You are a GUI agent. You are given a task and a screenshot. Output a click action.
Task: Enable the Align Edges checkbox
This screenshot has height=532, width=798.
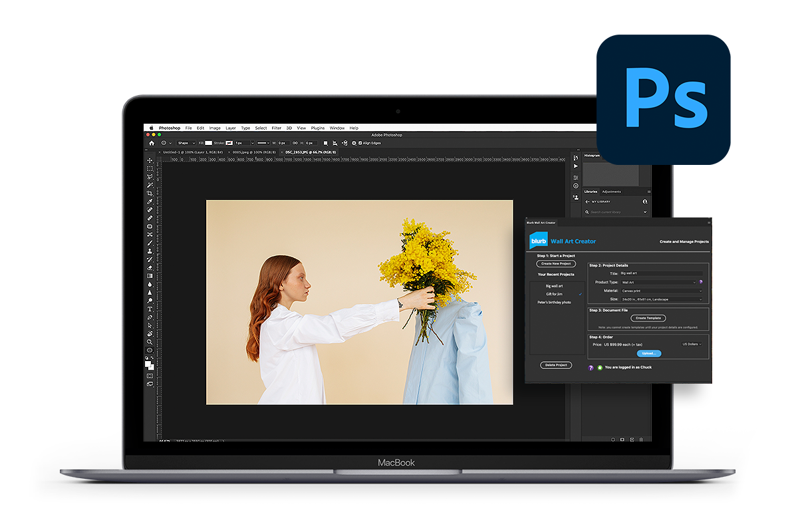pos(362,143)
